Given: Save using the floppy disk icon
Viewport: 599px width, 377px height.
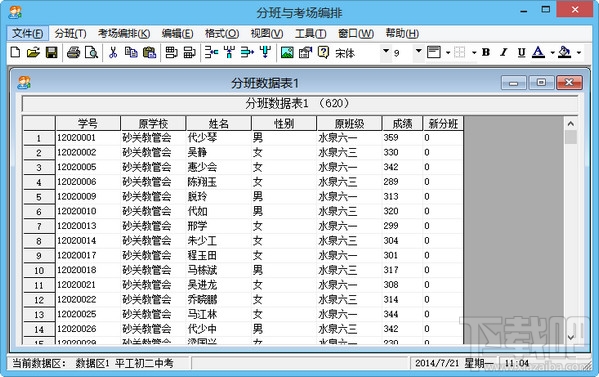Looking at the screenshot, I should coord(52,52).
